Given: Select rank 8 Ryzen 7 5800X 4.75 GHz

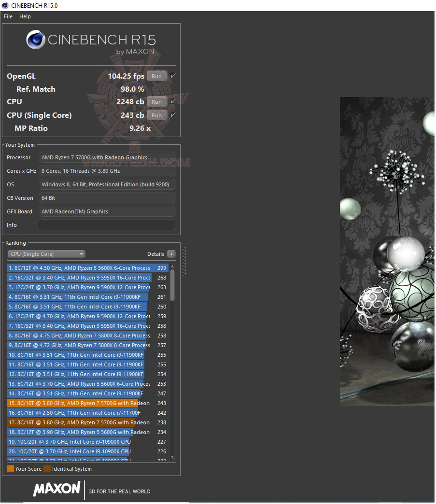Looking at the screenshot, I should point(87,336).
